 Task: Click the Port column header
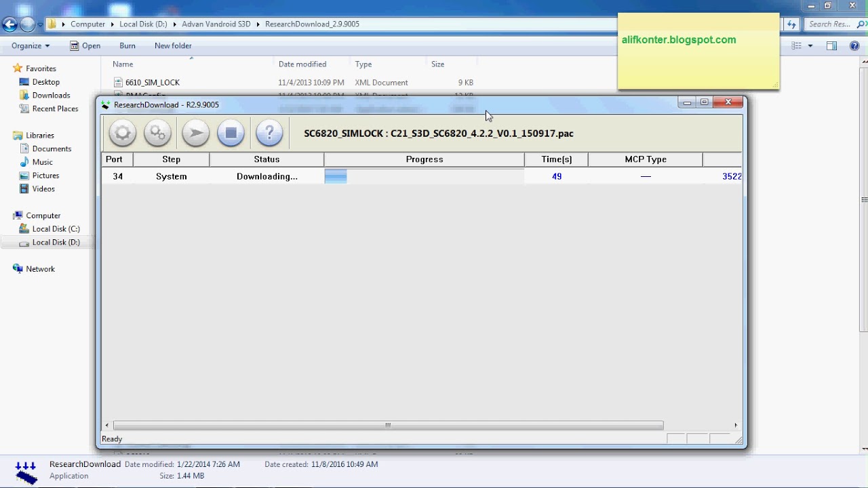click(117, 159)
